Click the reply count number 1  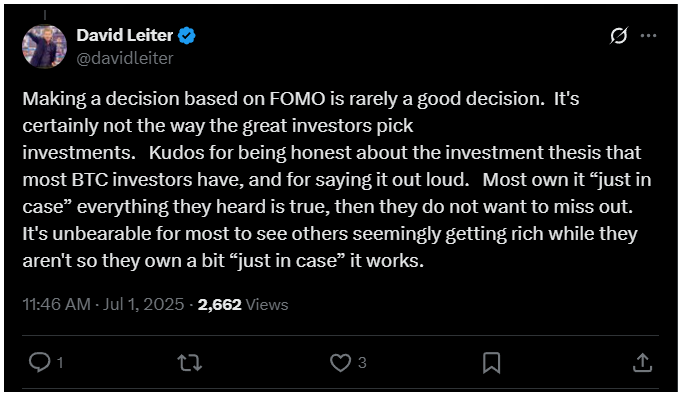click(x=60, y=362)
